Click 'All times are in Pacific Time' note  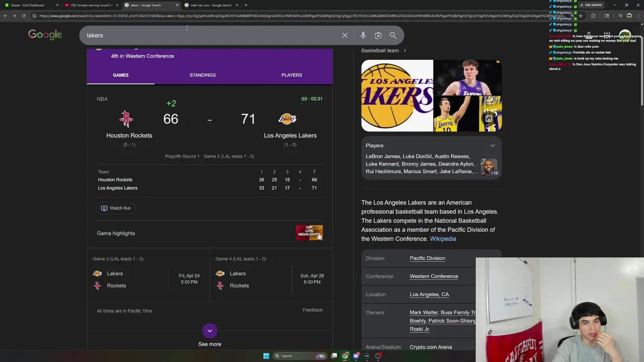click(124, 311)
